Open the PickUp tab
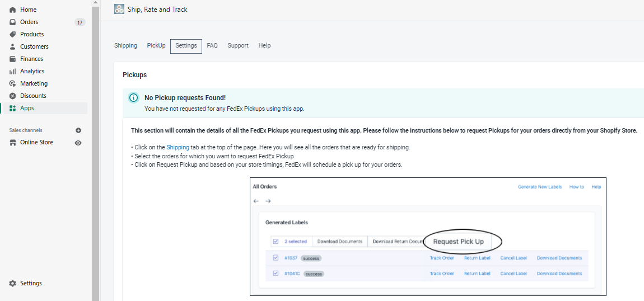 156,45
